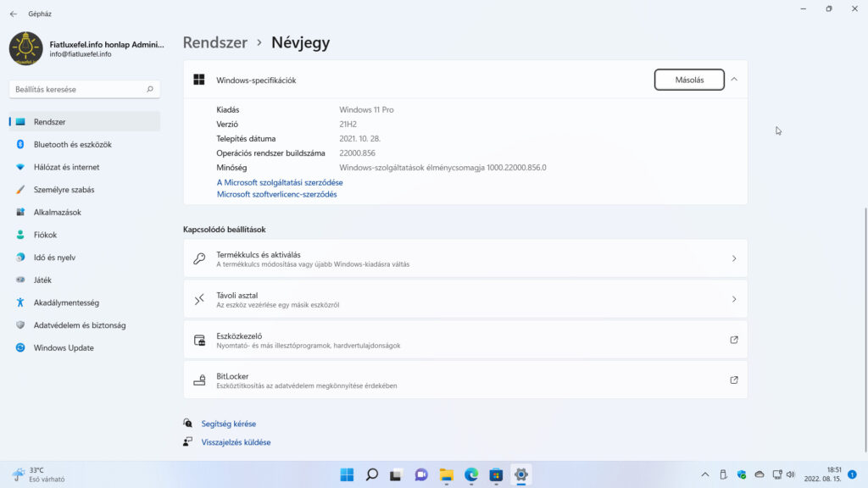
Task: Open Távoli asztal chevron
Action: click(x=734, y=299)
